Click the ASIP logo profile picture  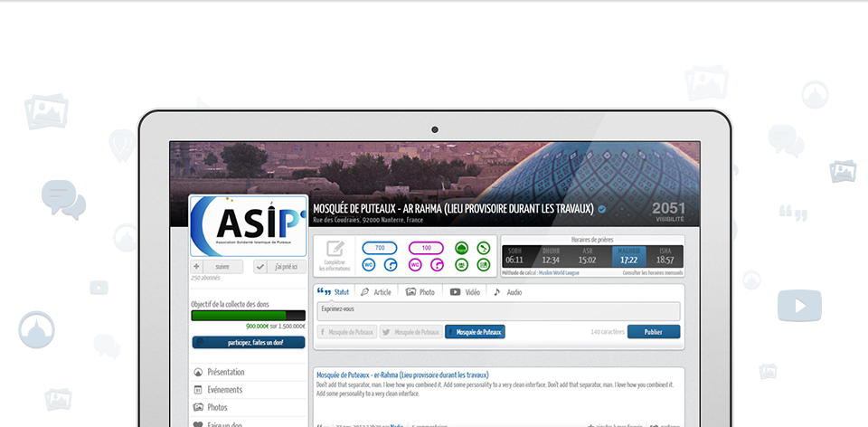[248, 225]
